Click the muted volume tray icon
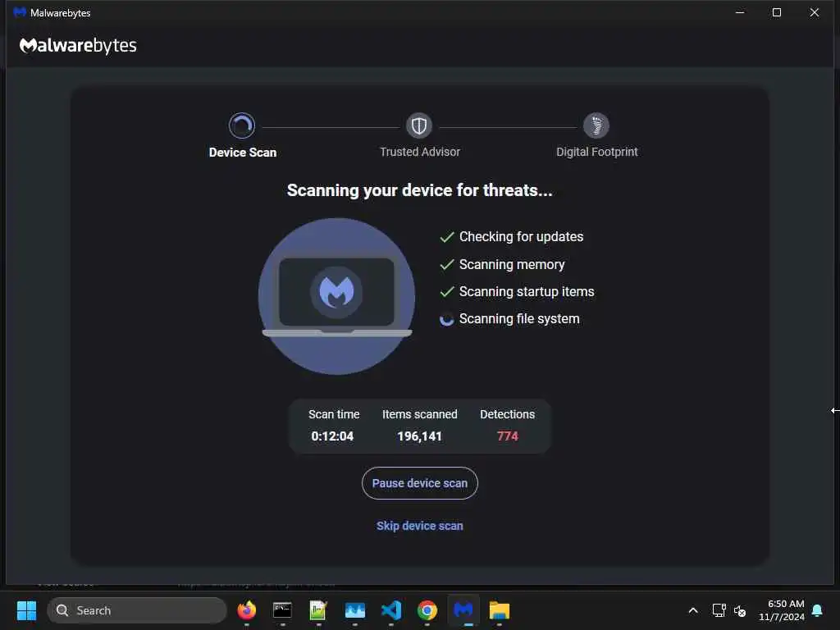This screenshot has width=840, height=630. coord(740,610)
